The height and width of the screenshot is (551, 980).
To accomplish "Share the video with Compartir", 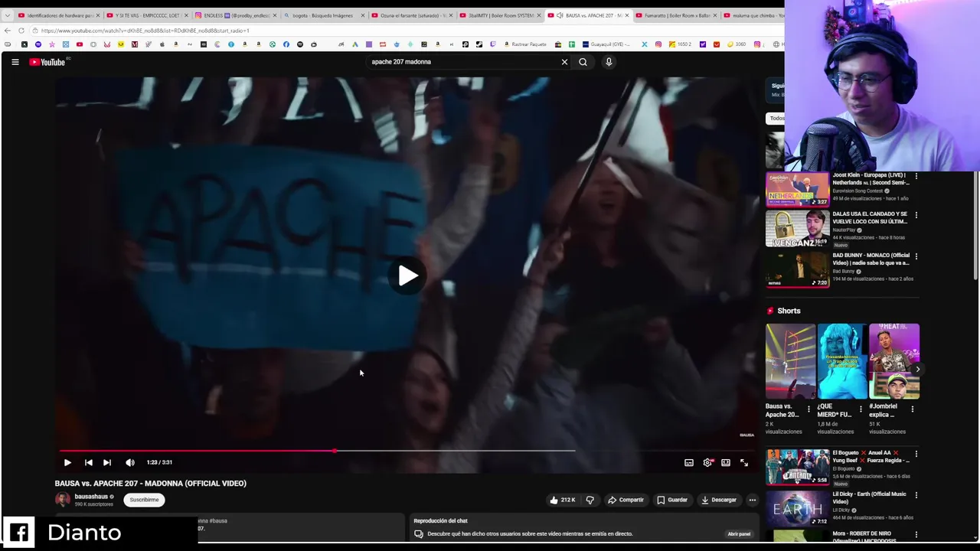I will pyautogui.click(x=626, y=500).
